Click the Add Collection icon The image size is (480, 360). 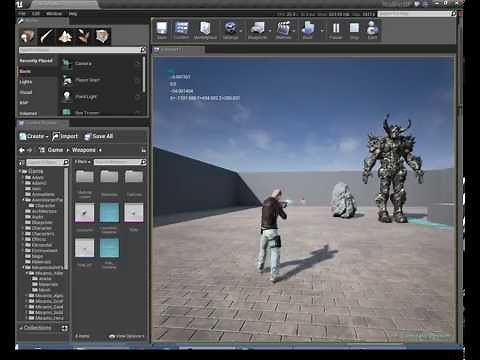click(x=65, y=328)
